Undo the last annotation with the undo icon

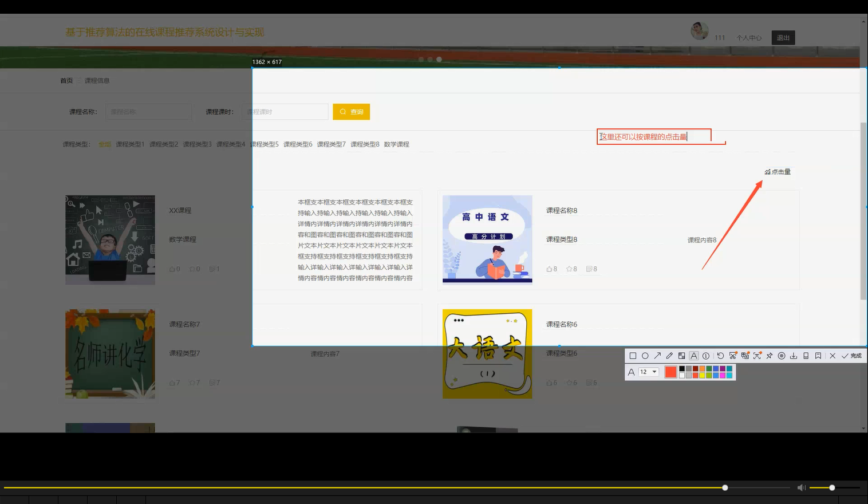(720, 356)
